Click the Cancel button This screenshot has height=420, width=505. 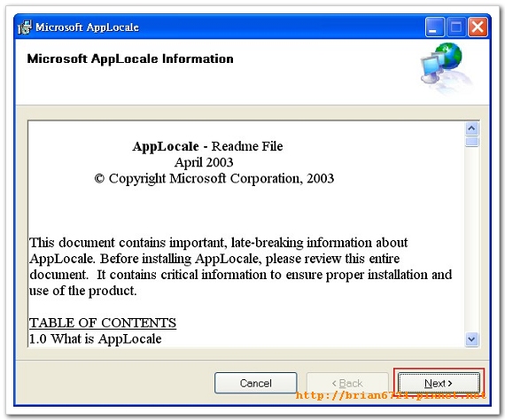pos(256,383)
